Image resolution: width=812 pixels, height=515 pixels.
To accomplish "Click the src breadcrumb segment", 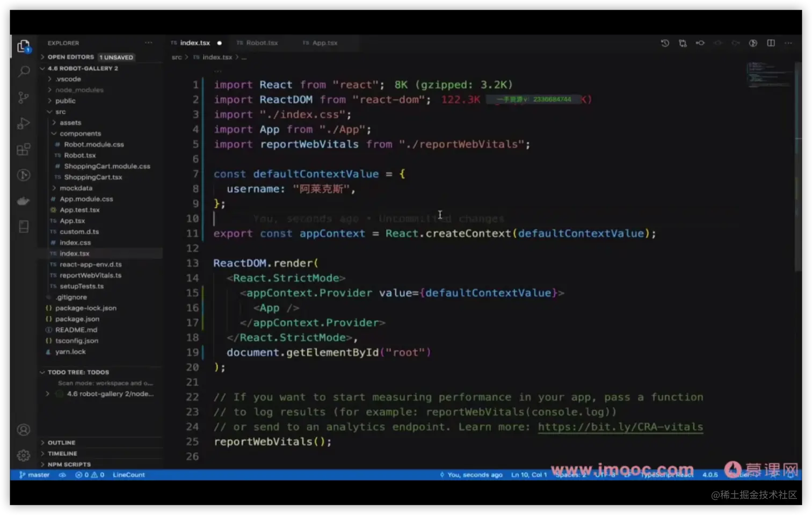I will 177,57.
